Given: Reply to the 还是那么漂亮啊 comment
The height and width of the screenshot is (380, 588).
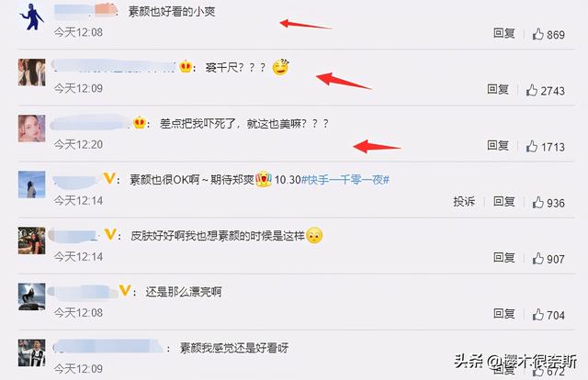Looking at the screenshot, I should point(504,314).
